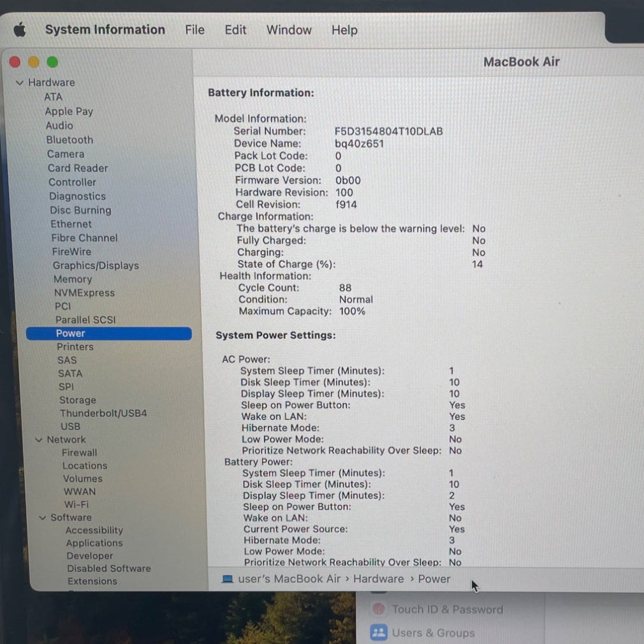Select Disc Burning in the sidebar

[x=80, y=210]
